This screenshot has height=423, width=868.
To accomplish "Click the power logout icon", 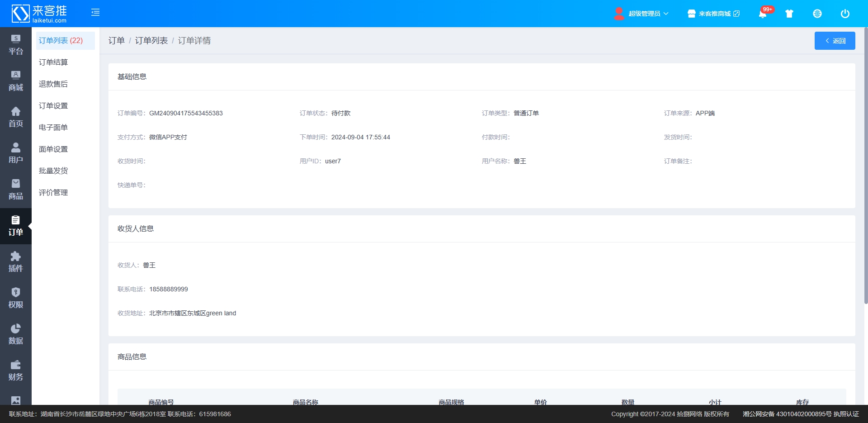I will [x=845, y=14].
